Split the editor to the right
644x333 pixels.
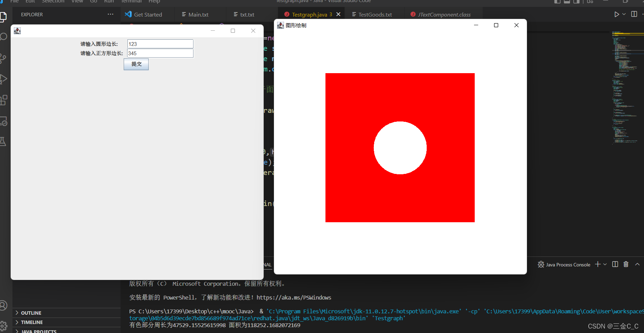634,14
